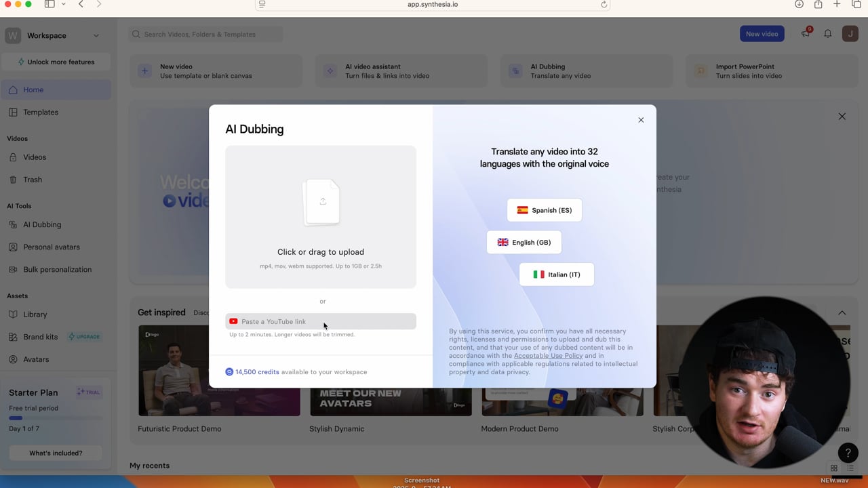Image resolution: width=868 pixels, height=488 pixels.
Task: Open Trash in the sidebar
Action: 56,180
